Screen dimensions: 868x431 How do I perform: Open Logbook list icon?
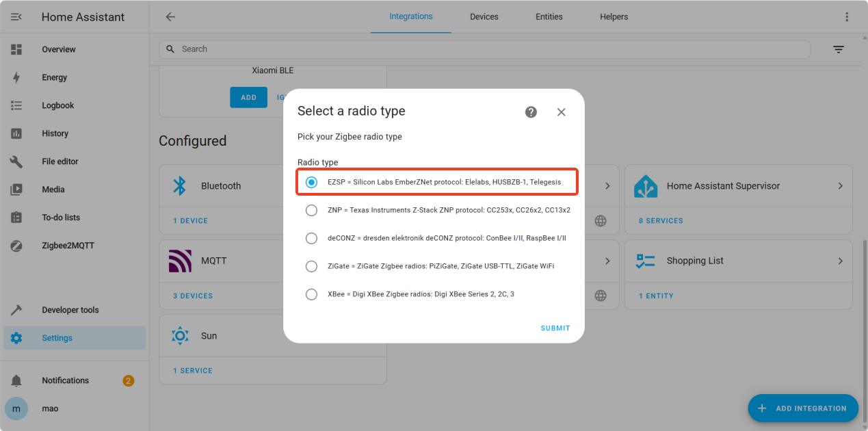click(16, 105)
